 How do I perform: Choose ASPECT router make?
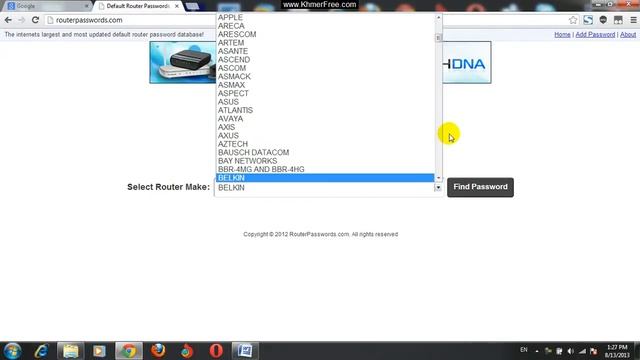coord(325,93)
